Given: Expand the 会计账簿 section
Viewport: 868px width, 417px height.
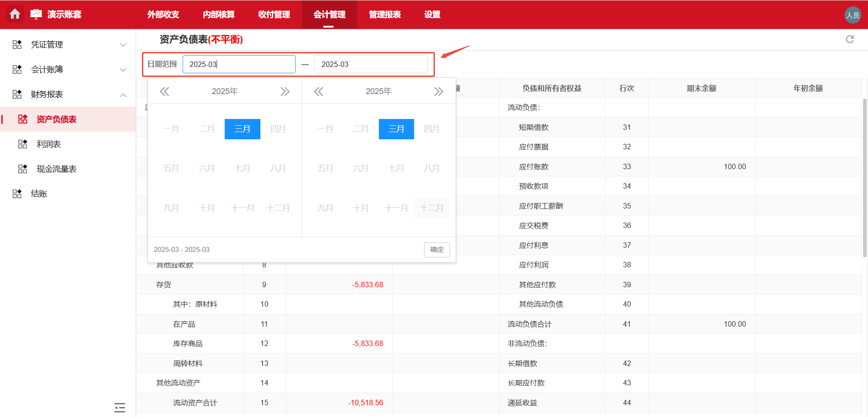Looking at the screenshot, I should click(123, 69).
